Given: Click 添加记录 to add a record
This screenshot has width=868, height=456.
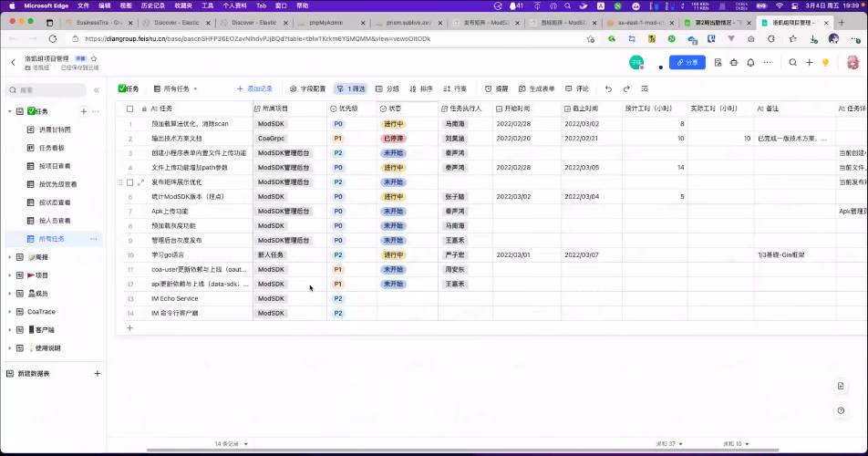Looking at the screenshot, I should [x=253, y=88].
